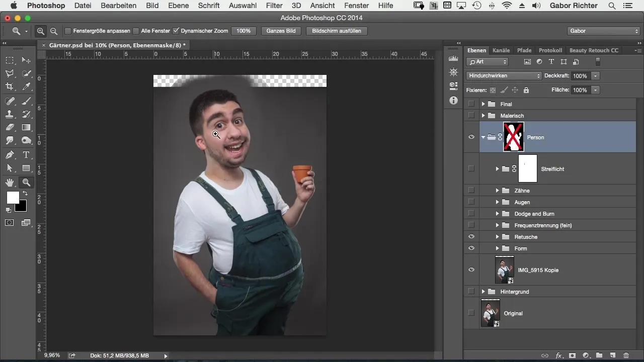The image size is (644, 362).
Task: Toggle Quick Mask mode
Action: 10,222
